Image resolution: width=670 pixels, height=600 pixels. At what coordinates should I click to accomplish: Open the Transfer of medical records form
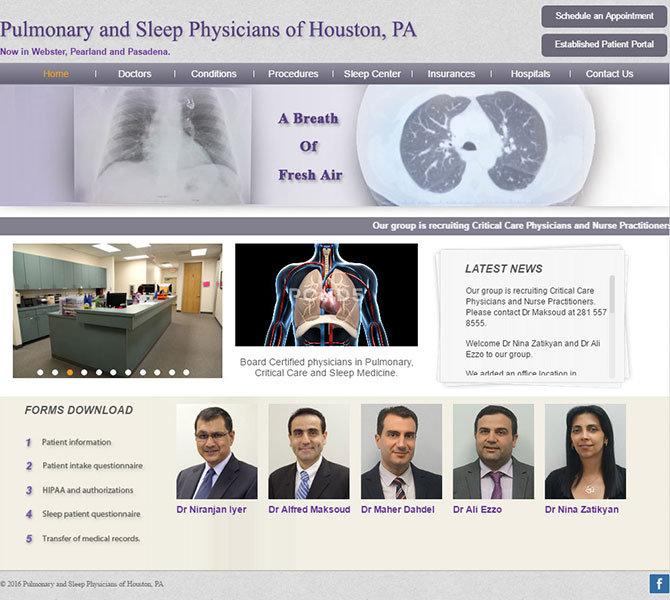coord(91,538)
